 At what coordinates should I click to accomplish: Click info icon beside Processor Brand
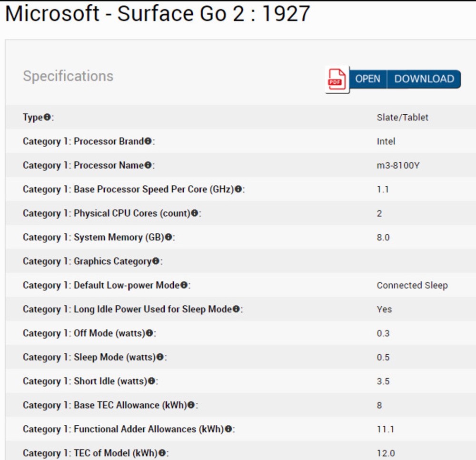pyautogui.click(x=148, y=141)
